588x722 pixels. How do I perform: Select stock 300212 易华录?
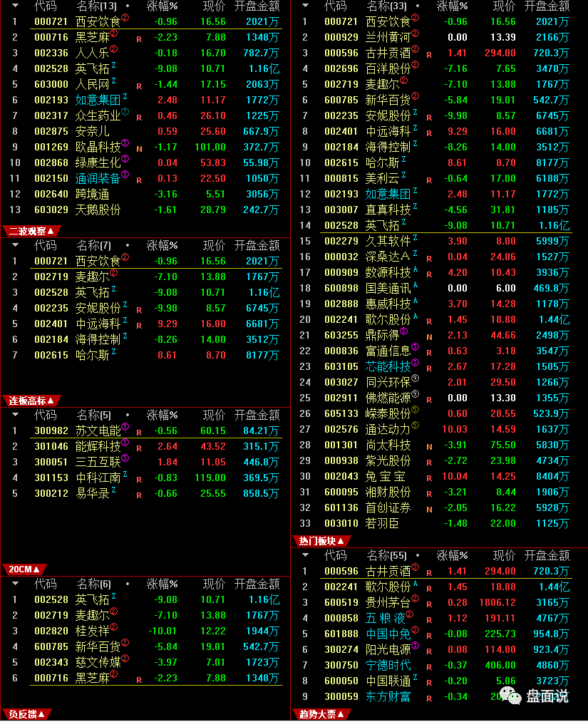(145, 493)
